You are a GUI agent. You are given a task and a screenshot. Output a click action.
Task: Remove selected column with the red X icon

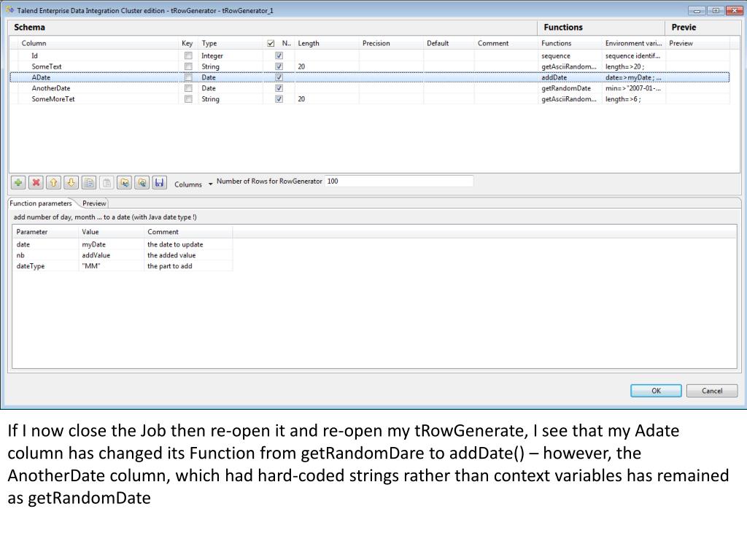click(x=36, y=183)
